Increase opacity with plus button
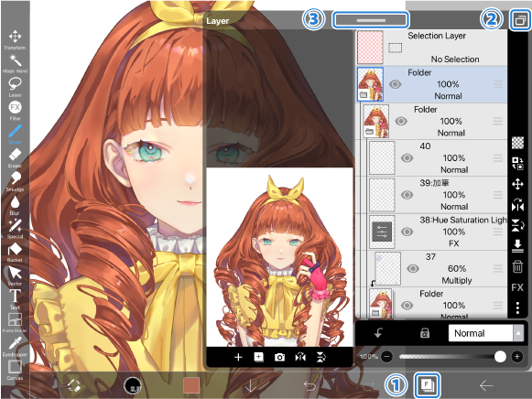This screenshot has height=399, width=532. 517,357
